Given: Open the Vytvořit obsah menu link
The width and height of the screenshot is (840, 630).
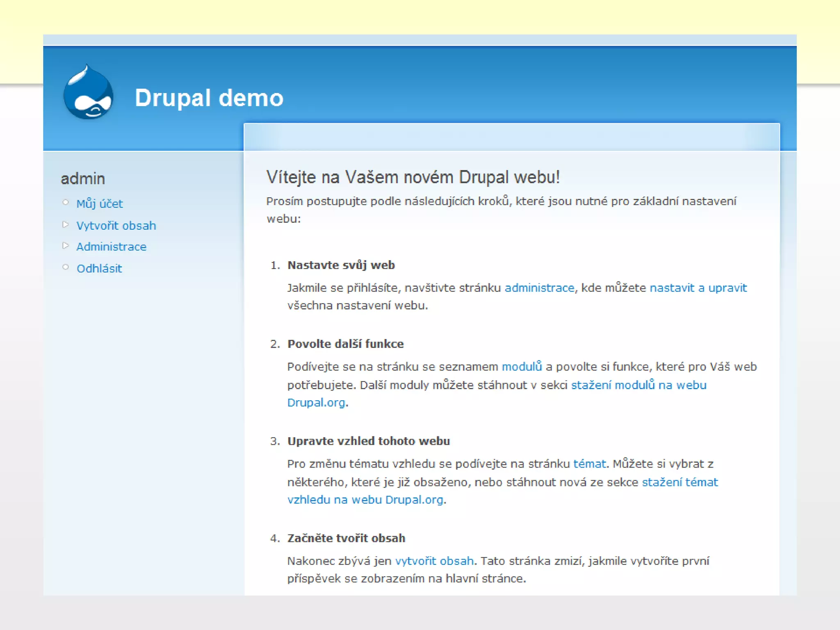Looking at the screenshot, I should pyautogui.click(x=116, y=226).
